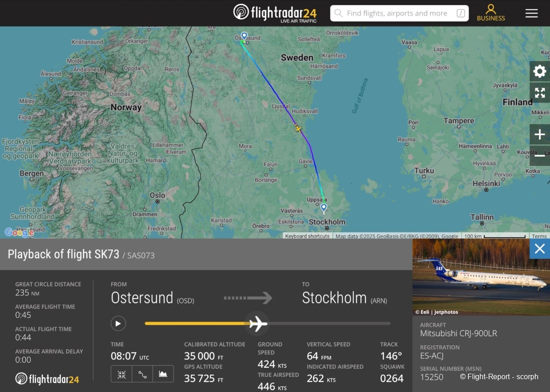Click the true airspeed 446 KTS value
The height and width of the screenshot is (392, 550).
tap(272, 387)
